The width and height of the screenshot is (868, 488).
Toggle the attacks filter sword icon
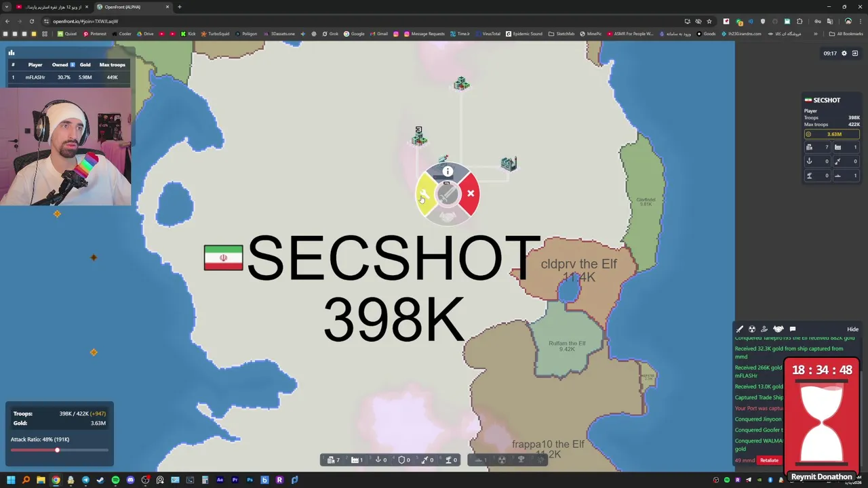pos(740,329)
